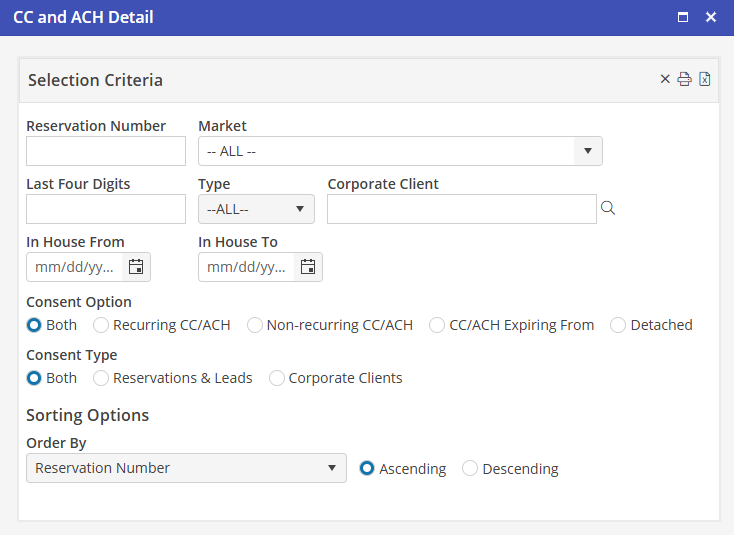Open the In House From calendar picker
Image resolution: width=734 pixels, height=535 pixels.
click(x=136, y=267)
